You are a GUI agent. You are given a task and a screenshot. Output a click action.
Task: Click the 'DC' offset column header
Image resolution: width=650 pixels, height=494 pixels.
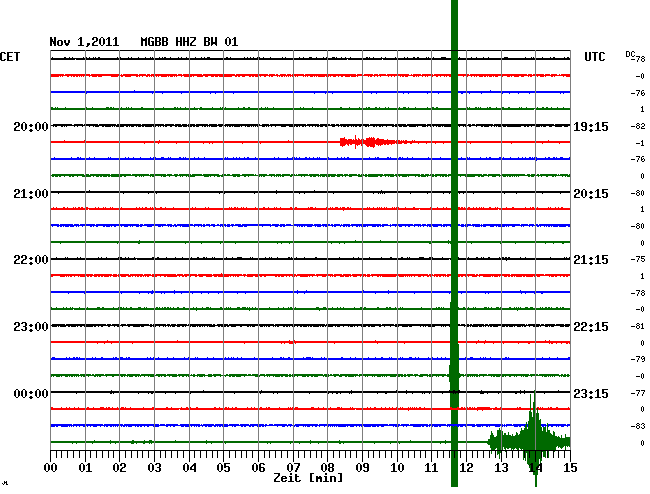pyautogui.click(x=630, y=54)
